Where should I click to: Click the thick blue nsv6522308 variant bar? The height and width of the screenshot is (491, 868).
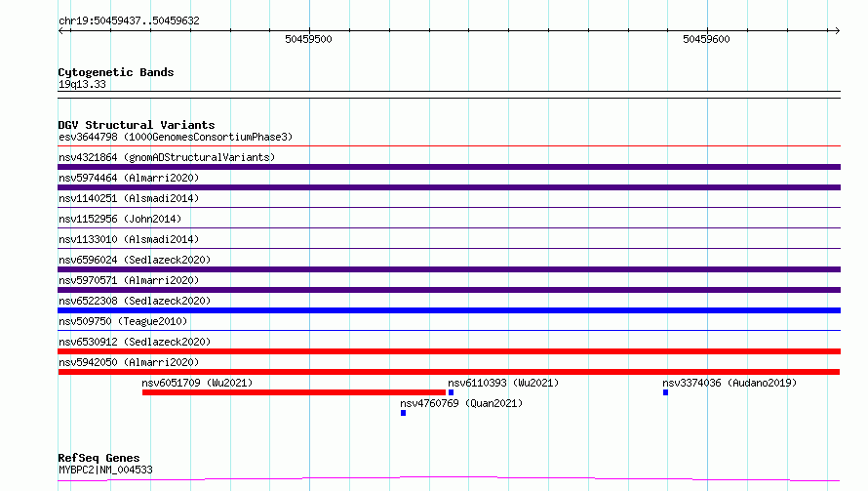coord(449,310)
